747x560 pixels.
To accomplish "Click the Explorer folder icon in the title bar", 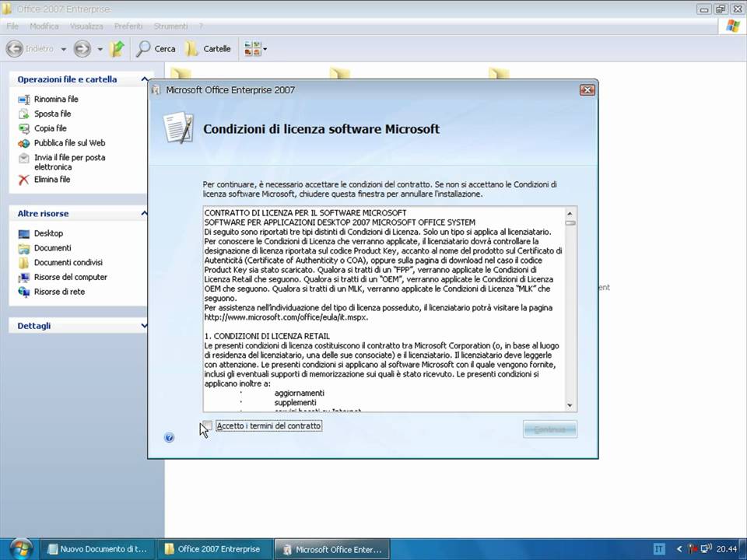I will tap(7, 9).
